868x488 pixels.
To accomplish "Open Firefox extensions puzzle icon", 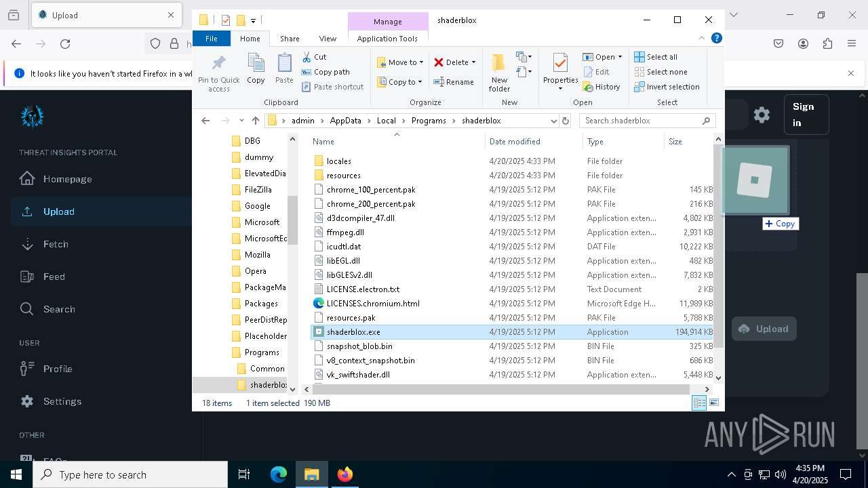I will (827, 43).
